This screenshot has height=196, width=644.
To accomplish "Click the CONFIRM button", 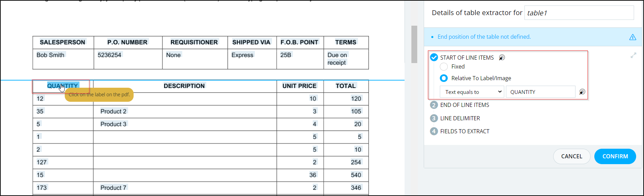I will tap(615, 156).
